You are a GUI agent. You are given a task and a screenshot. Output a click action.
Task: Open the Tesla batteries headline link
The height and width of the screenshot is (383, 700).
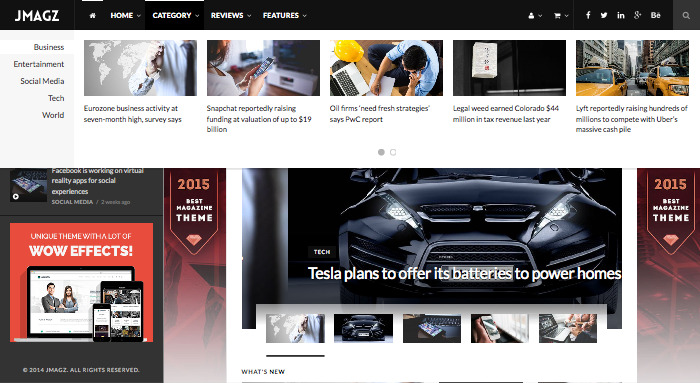464,273
